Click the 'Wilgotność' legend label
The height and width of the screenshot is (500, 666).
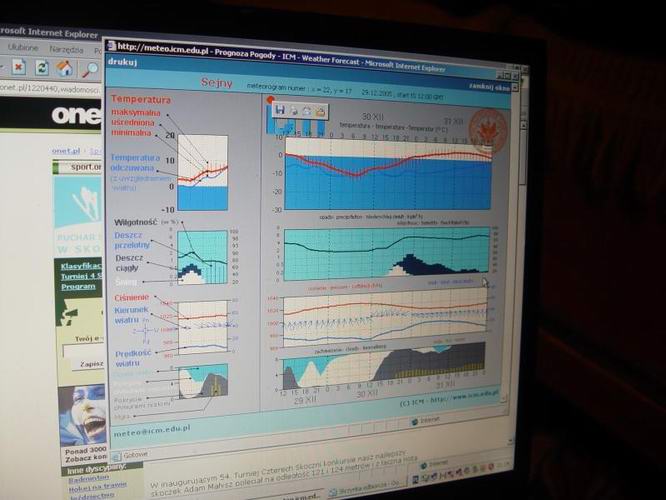coord(135,222)
